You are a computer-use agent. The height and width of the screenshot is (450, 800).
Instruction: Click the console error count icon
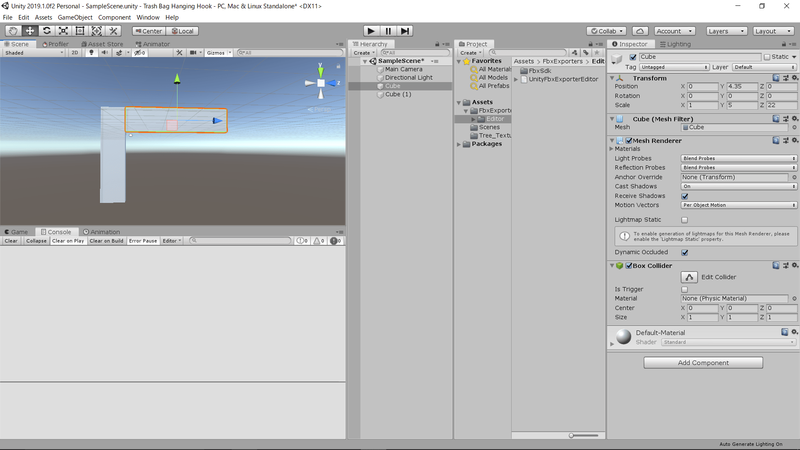336,241
